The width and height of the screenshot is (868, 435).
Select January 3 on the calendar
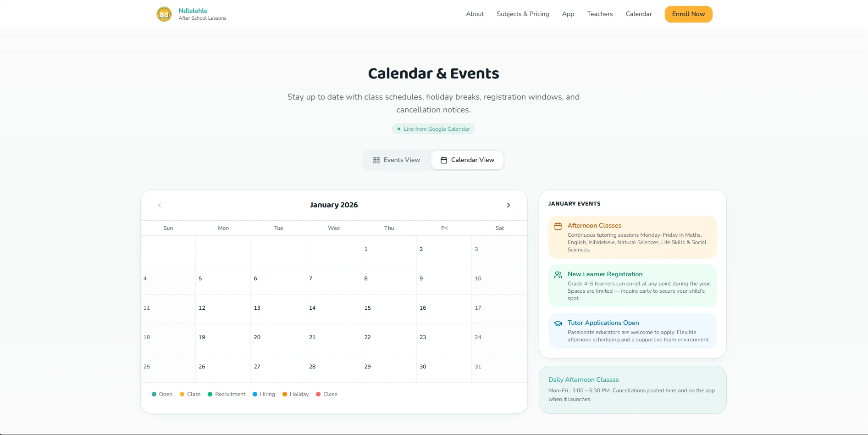pyautogui.click(x=499, y=251)
